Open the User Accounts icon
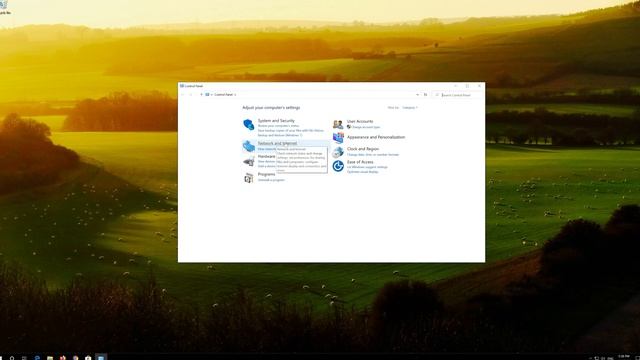 tap(338, 124)
